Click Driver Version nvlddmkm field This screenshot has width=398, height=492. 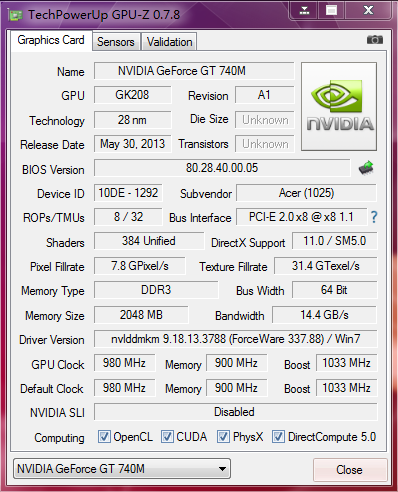point(236,339)
